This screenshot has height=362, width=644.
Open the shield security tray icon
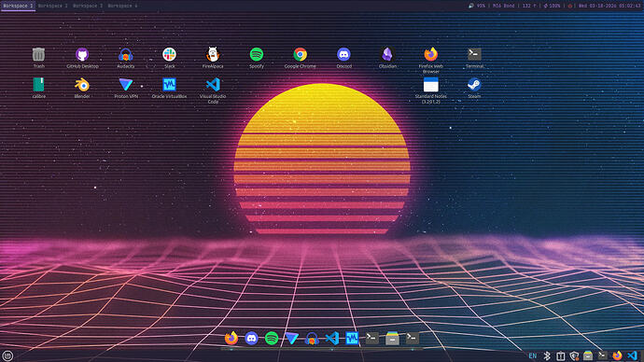tap(574, 355)
